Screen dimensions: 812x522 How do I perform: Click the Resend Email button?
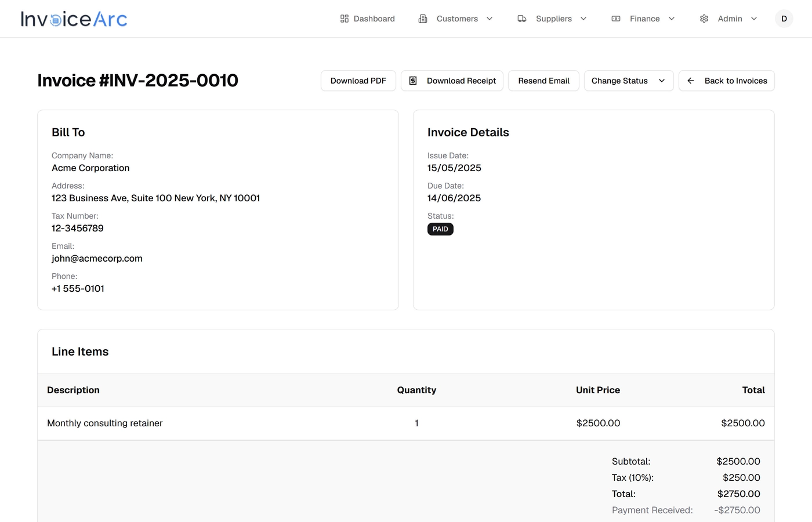(x=543, y=81)
